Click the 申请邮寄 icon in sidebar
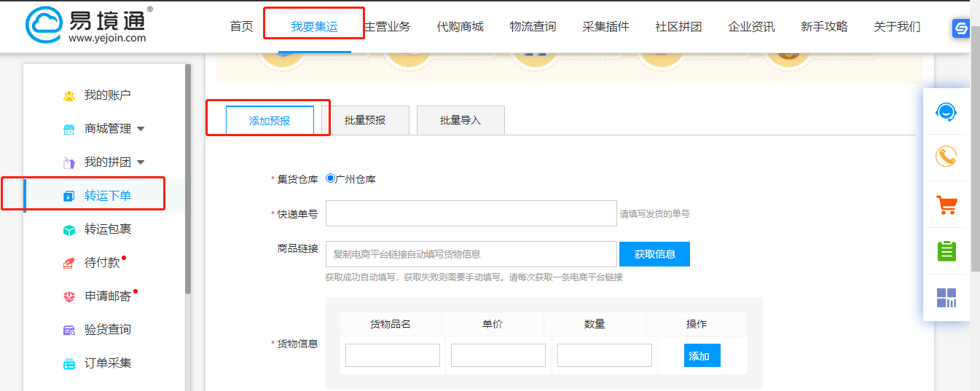 point(69,296)
